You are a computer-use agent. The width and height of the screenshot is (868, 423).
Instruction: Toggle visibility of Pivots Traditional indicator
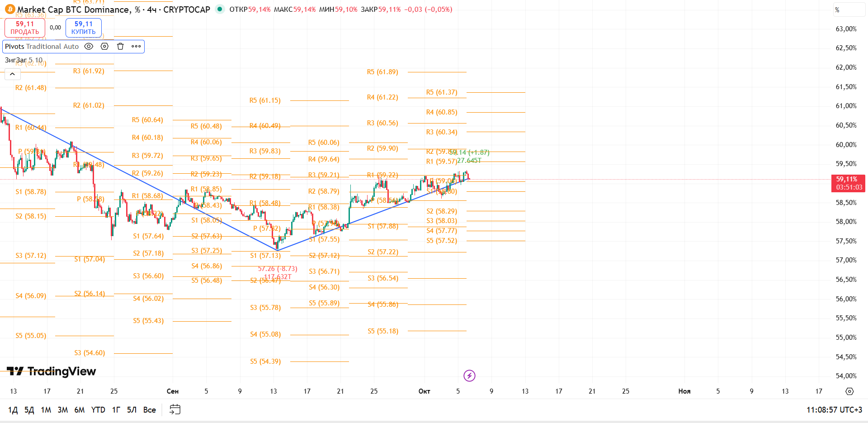89,46
